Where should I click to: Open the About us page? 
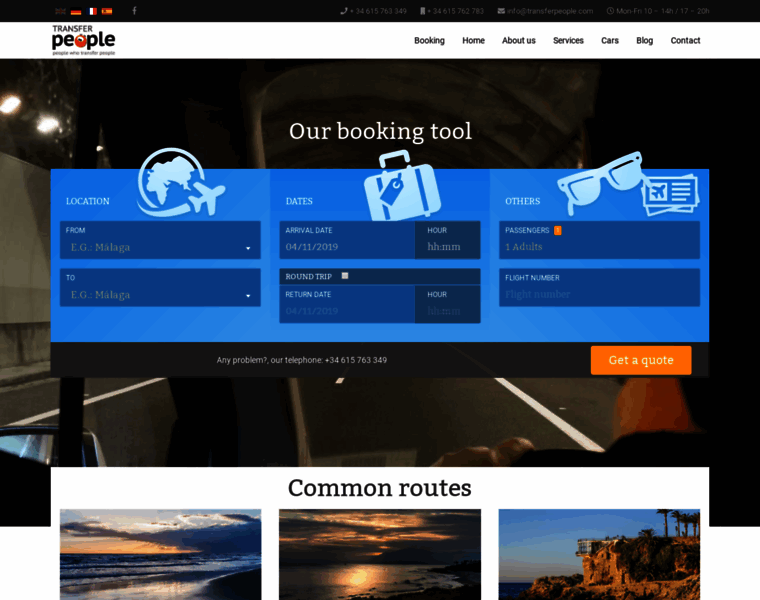click(519, 40)
